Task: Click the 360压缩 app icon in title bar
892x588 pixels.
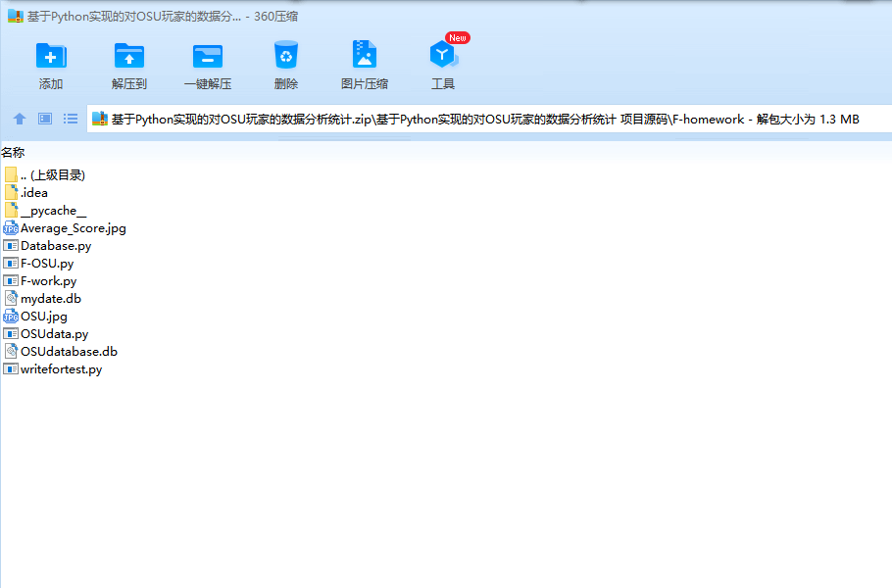Action: (x=16, y=16)
